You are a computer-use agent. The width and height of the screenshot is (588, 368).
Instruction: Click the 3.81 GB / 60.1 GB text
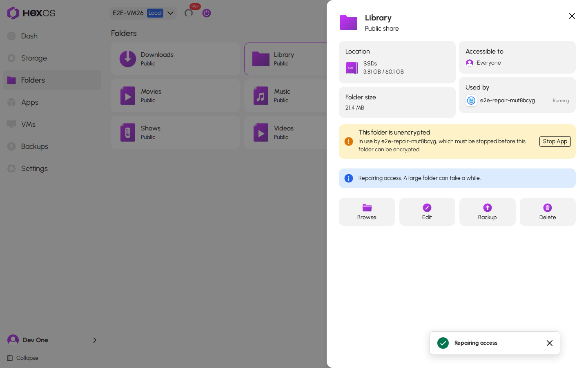(383, 72)
